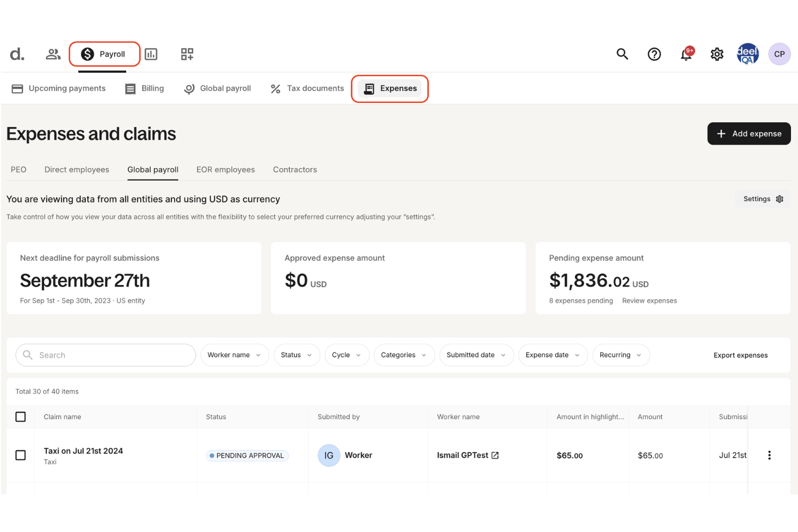Open the notifications bell with 9+ badge
This screenshot has height=532, width=798.
tap(685, 54)
